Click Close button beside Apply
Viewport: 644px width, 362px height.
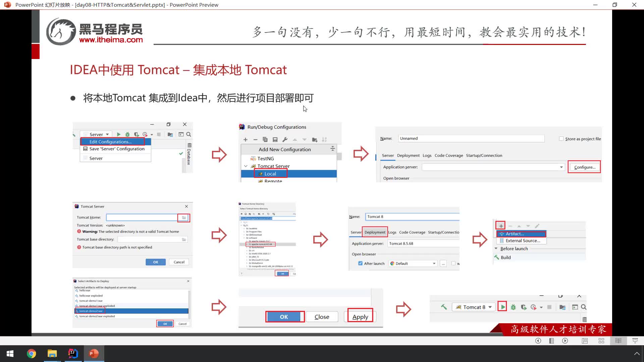pyautogui.click(x=322, y=317)
